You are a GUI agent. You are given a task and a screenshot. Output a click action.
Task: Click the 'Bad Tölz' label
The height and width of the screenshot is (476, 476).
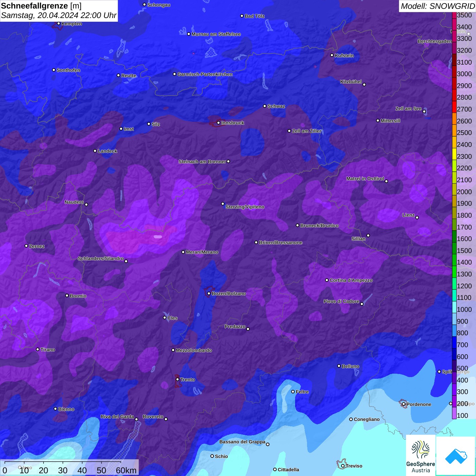(x=255, y=16)
